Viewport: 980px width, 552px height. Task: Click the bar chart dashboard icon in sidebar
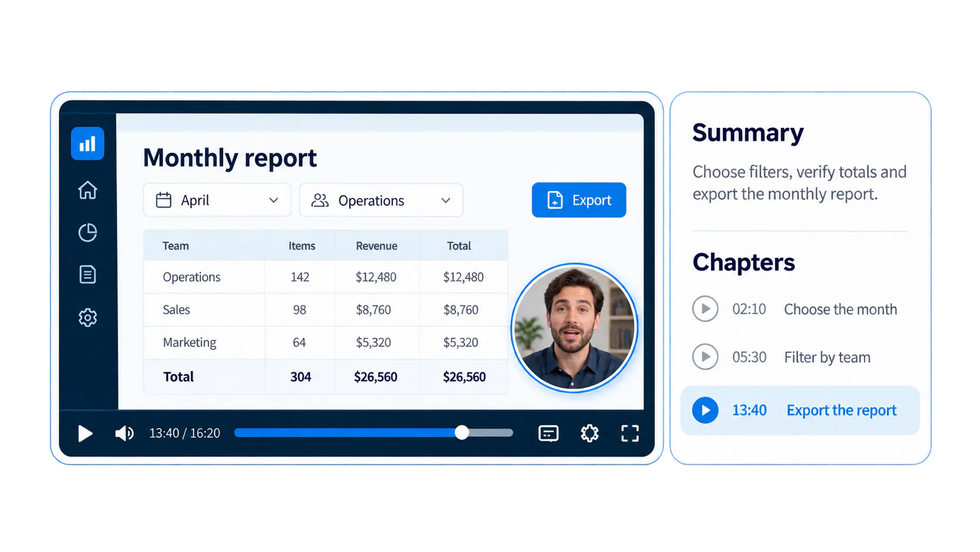click(87, 144)
